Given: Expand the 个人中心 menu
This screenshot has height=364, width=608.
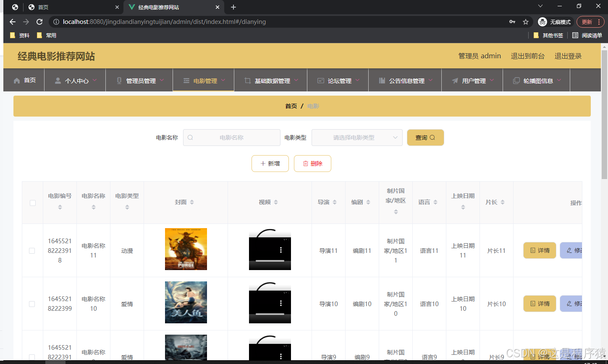Looking at the screenshot, I should [x=75, y=81].
